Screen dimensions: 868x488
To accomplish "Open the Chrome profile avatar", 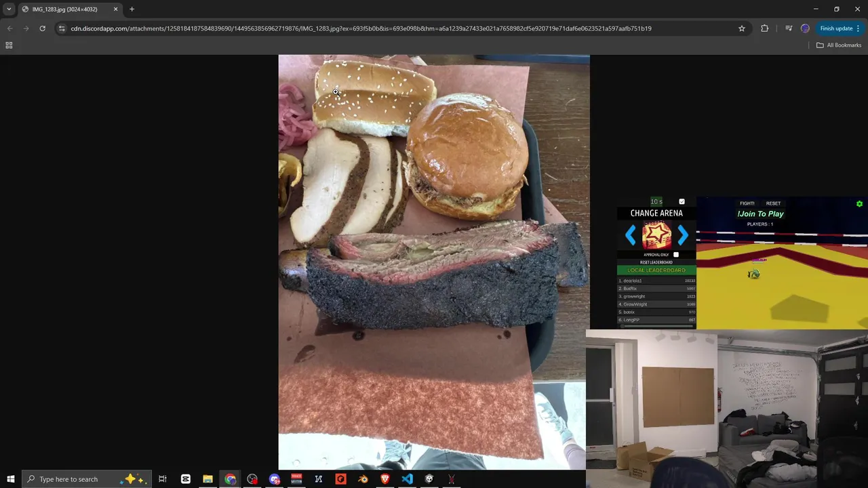I will (x=805, y=28).
